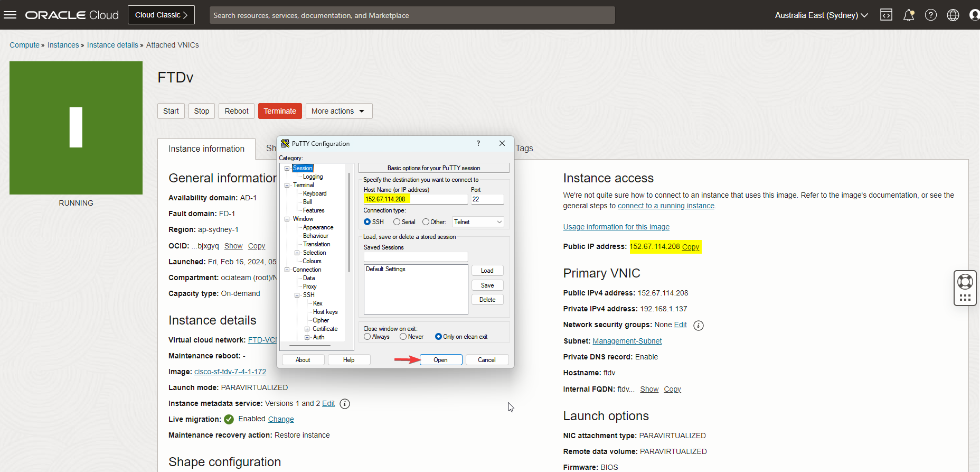This screenshot has width=980, height=472.
Task: Copy the public IP address link
Action: (x=691, y=247)
